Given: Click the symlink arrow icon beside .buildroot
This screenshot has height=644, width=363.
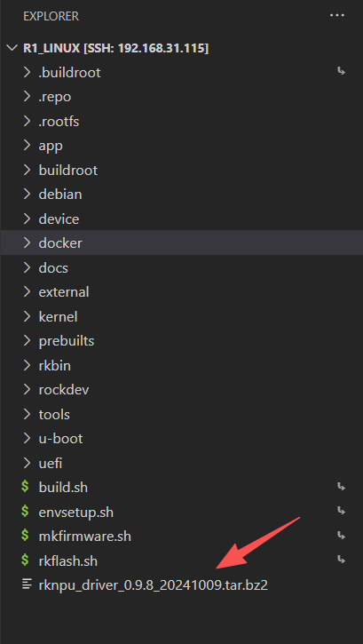Looking at the screenshot, I should pyautogui.click(x=341, y=72).
